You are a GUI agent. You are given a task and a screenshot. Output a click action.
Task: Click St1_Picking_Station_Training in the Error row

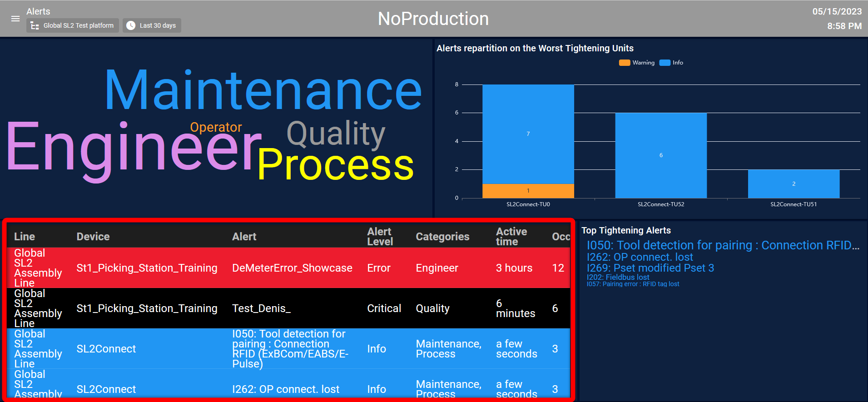click(x=147, y=268)
